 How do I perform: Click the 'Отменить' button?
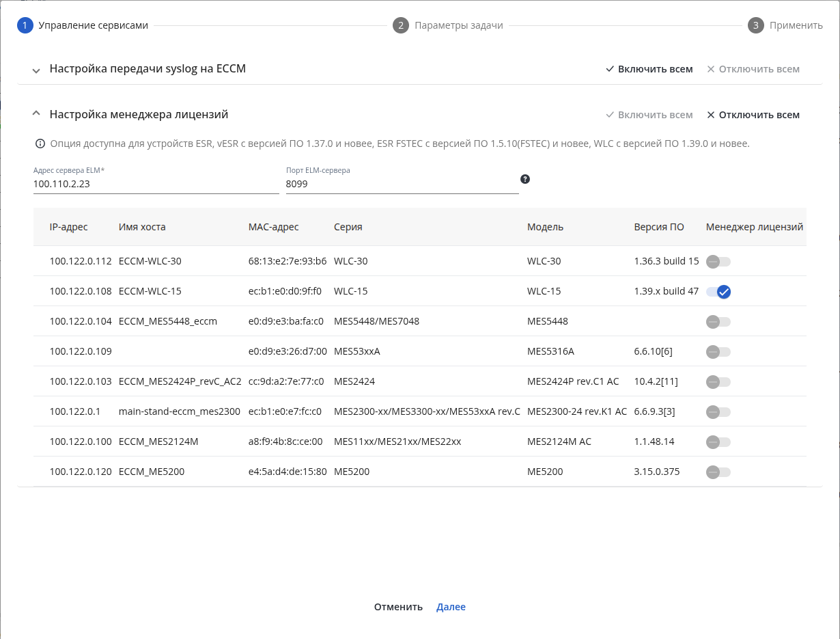point(398,607)
